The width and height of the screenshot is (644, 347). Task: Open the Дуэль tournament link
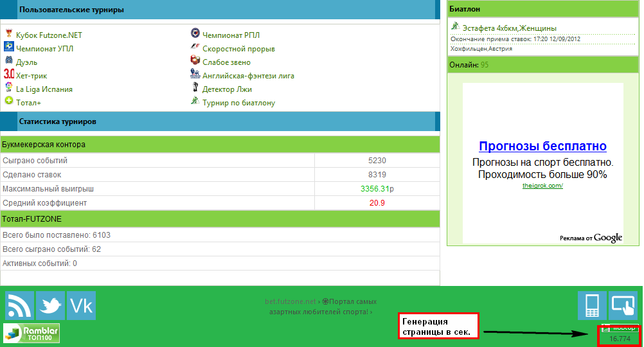click(x=27, y=62)
